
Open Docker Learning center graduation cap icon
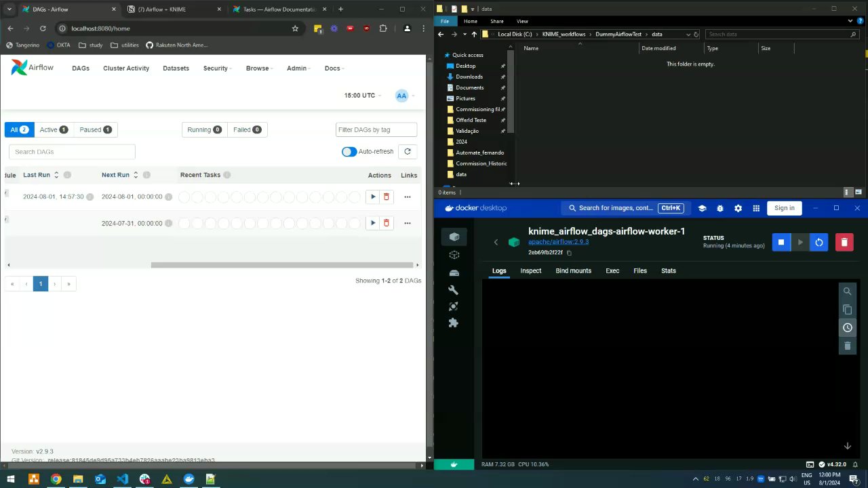pos(702,208)
